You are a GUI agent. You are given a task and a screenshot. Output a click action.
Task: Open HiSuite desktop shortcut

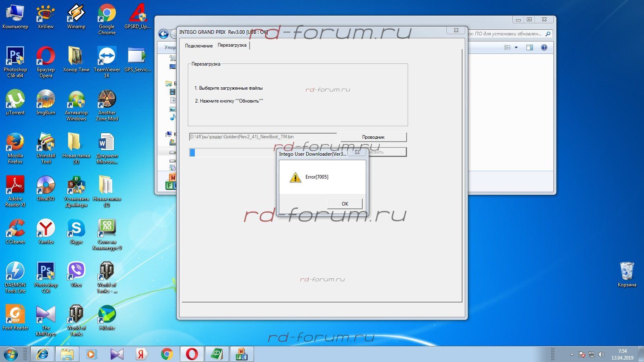click(x=107, y=318)
